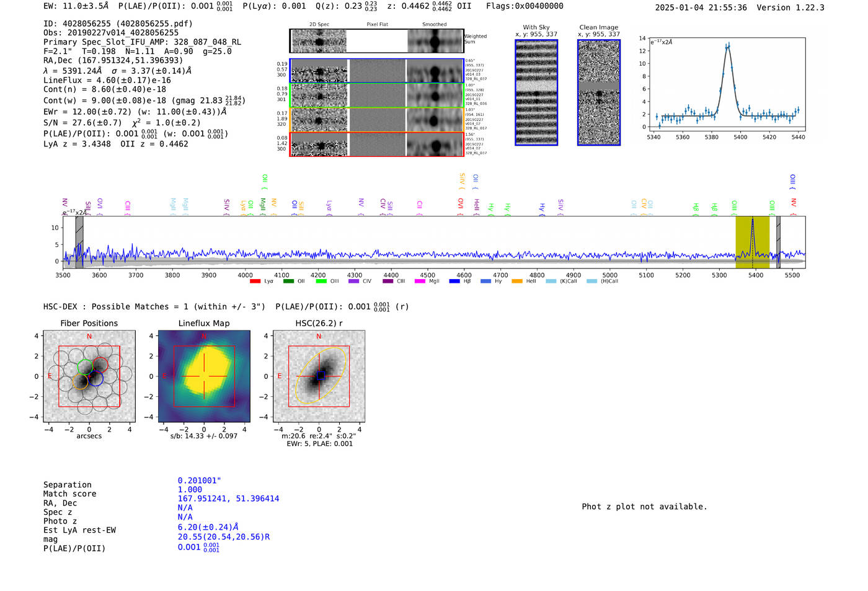Select the S/N = 27.6(±0.7) line
Viewport: 868px width, 591px height.
click(122, 123)
